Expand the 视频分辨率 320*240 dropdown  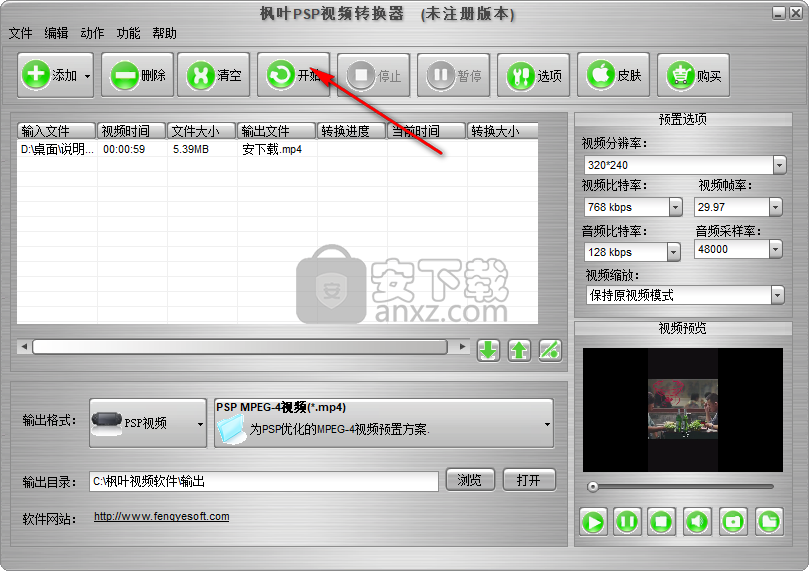(779, 165)
